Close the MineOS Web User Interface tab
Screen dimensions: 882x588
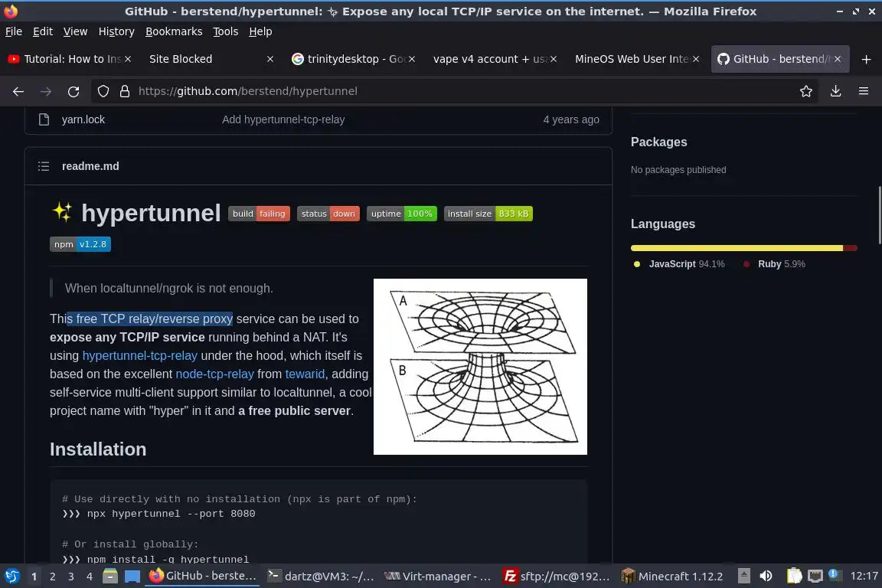(x=696, y=59)
